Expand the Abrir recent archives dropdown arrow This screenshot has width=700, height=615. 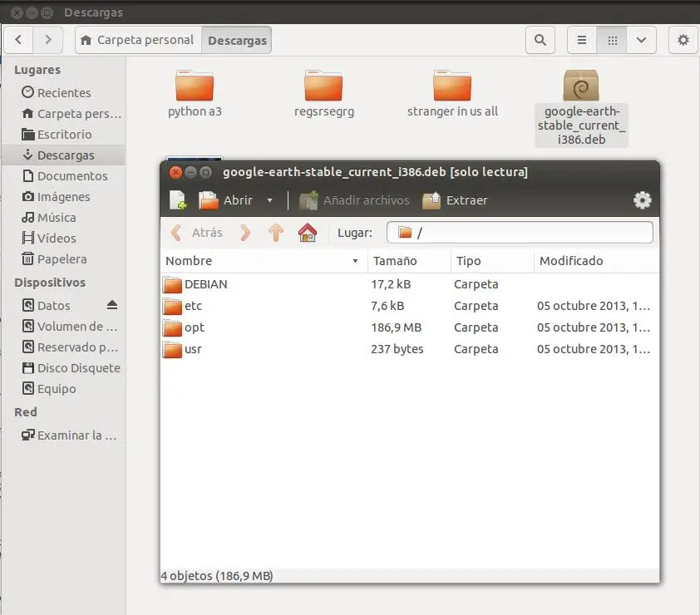pos(269,200)
